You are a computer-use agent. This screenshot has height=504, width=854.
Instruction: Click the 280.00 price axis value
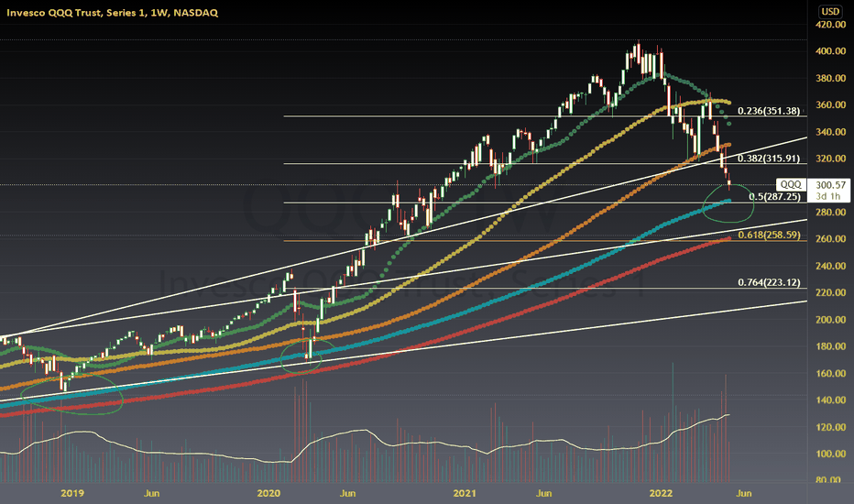click(x=830, y=212)
